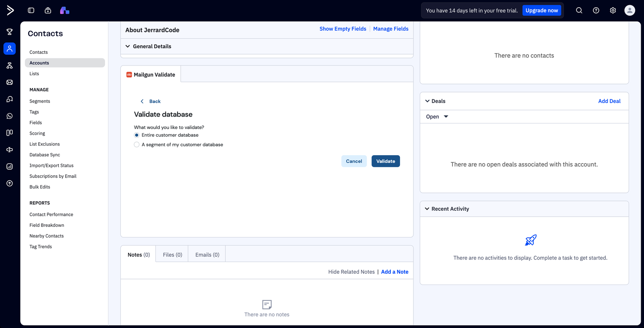
Task: Click the Add a Note link
Action: point(395,272)
